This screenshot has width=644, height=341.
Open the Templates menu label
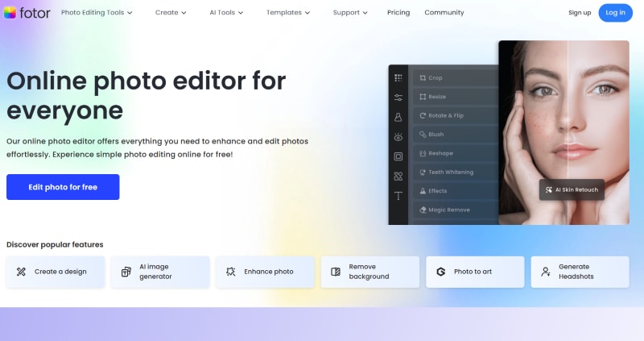pos(284,12)
